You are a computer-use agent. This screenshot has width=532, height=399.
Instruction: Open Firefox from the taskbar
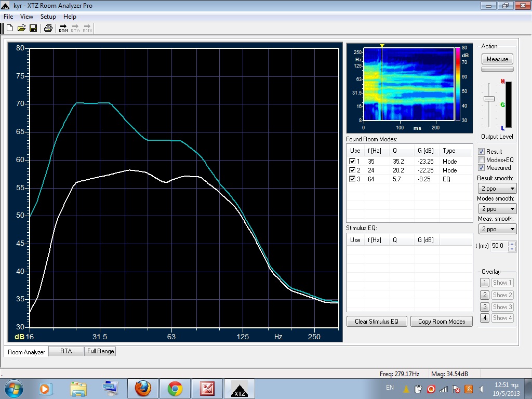point(142,388)
